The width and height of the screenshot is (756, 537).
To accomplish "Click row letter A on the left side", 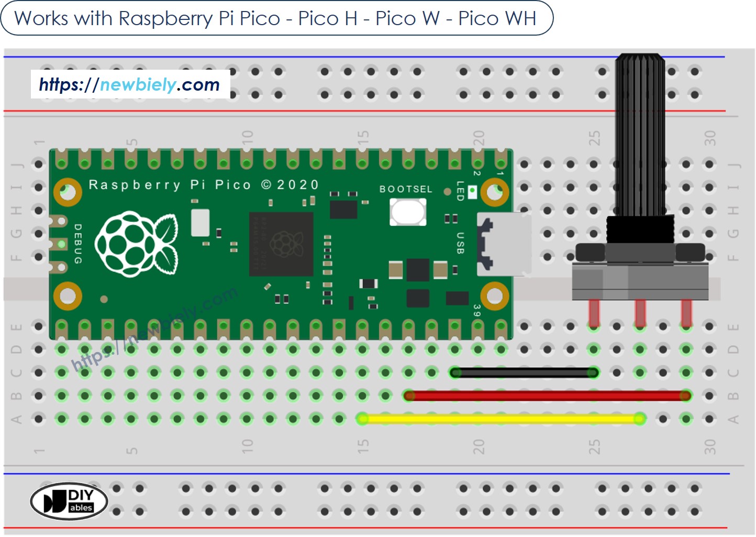I will click(x=17, y=419).
